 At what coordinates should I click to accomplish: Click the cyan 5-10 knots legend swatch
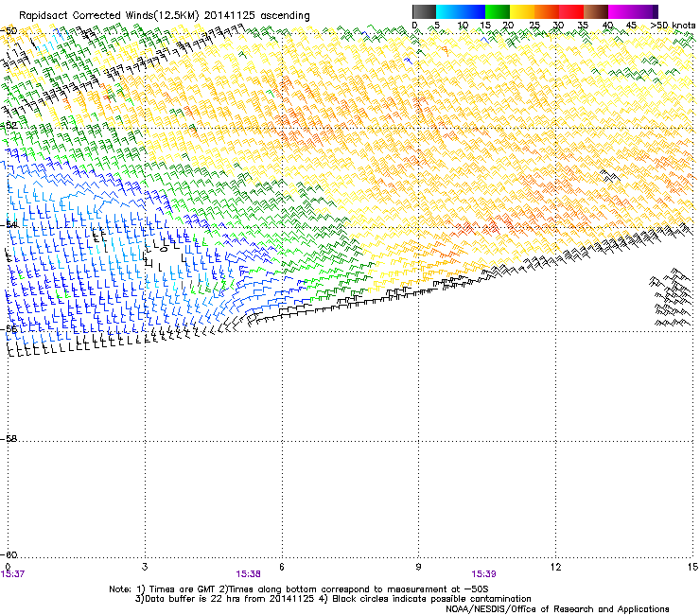coord(448,11)
